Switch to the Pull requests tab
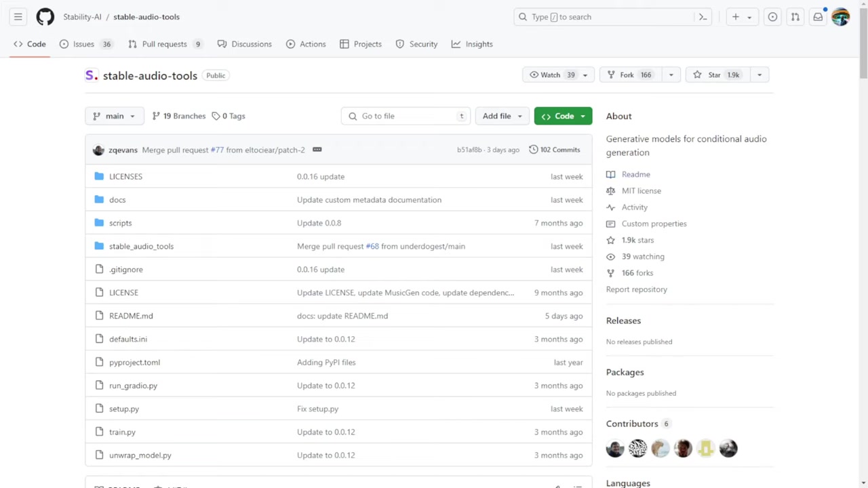 click(165, 44)
